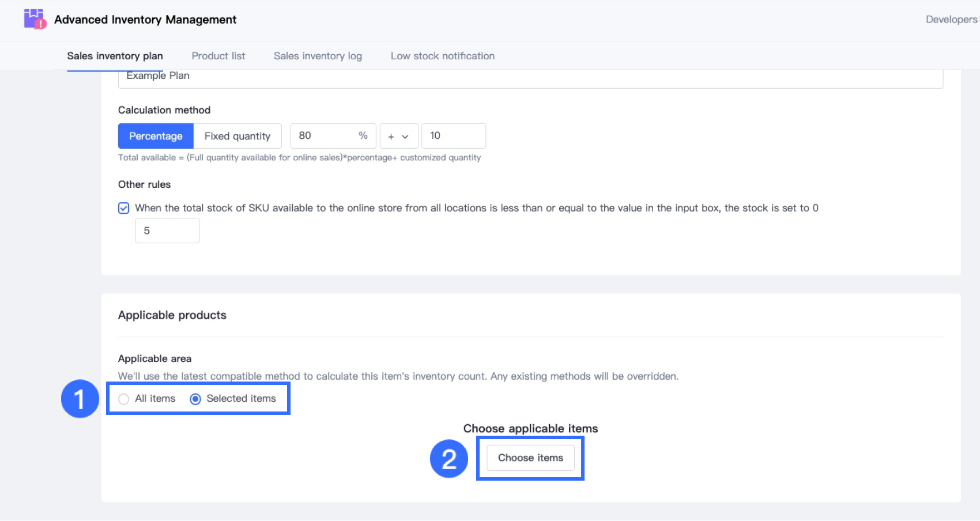Open the plus operator dropdown

398,137
